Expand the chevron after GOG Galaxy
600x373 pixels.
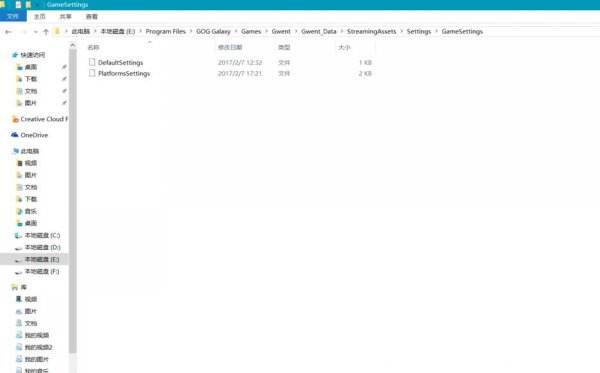coord(236,31)
